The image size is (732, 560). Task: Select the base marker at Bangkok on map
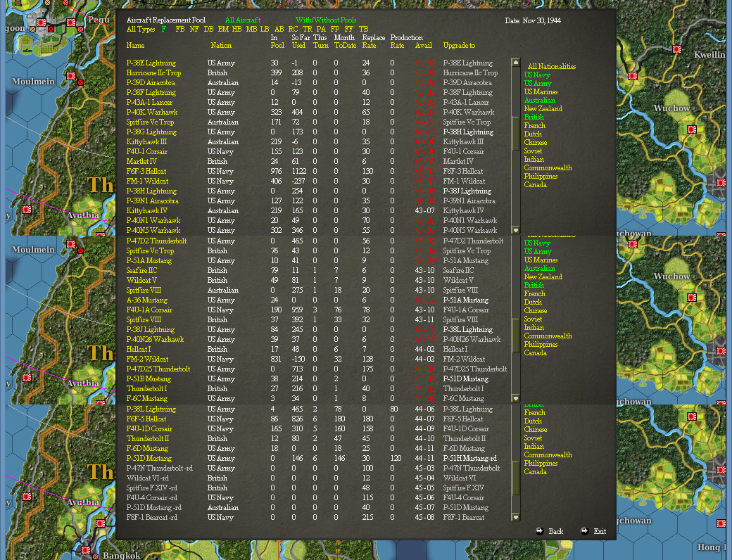pyautogui.click(x=85, y=551)
